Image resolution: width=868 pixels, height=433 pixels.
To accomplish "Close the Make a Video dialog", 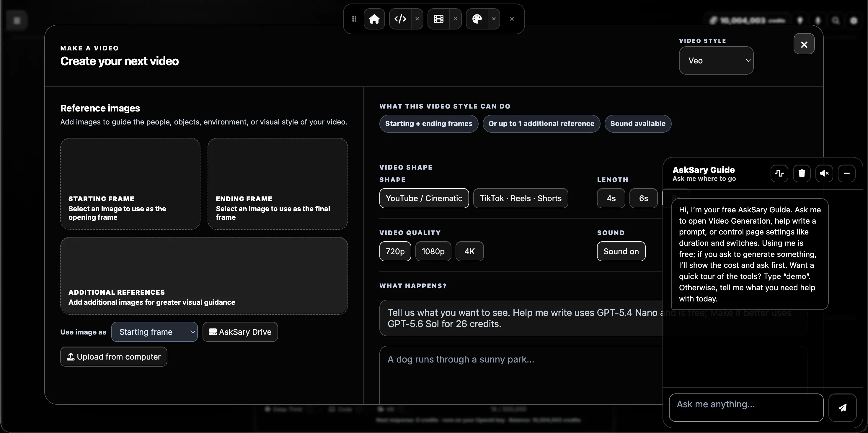I will (804, 44).
